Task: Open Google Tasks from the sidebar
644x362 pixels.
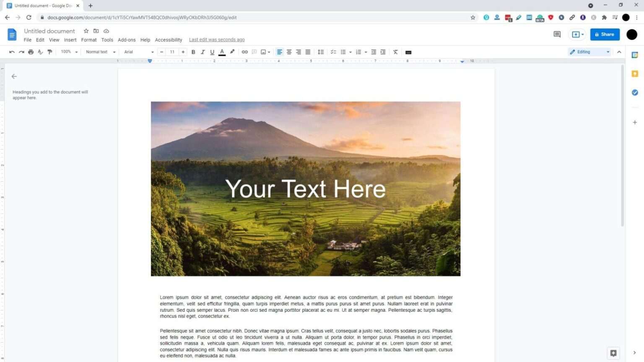Action: pyautogui.click(x=635, y=93)
